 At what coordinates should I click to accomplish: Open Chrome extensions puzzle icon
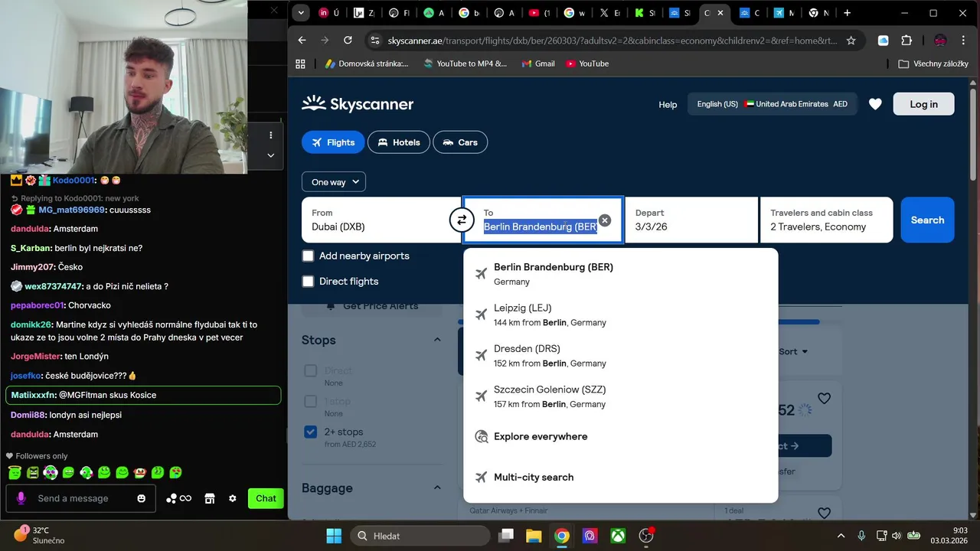(x=906, y=41)
